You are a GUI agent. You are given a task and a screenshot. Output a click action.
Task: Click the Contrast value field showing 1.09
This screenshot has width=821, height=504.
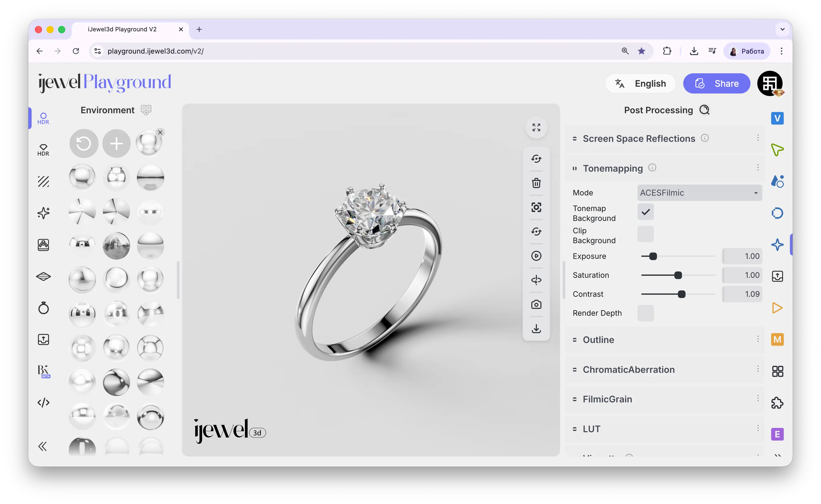(742, 294)
